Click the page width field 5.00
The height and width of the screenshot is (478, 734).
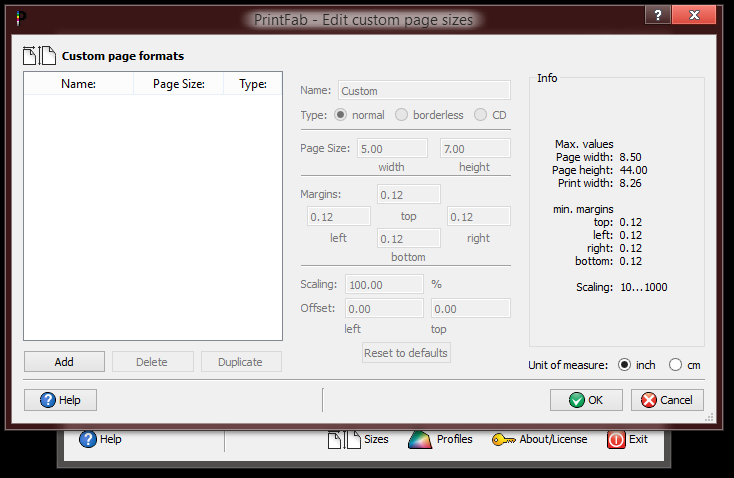(x=392, y=148)
